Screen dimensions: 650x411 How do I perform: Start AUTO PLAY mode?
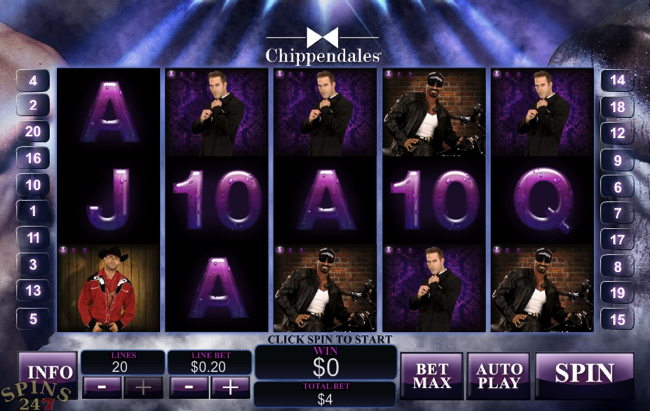pyautogui.click(x=498, y=376)
